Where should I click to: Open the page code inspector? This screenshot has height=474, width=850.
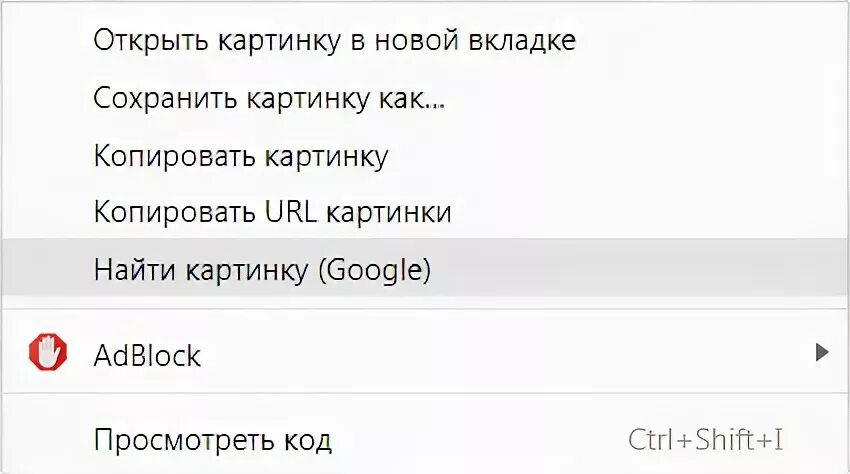pos(212,438)
